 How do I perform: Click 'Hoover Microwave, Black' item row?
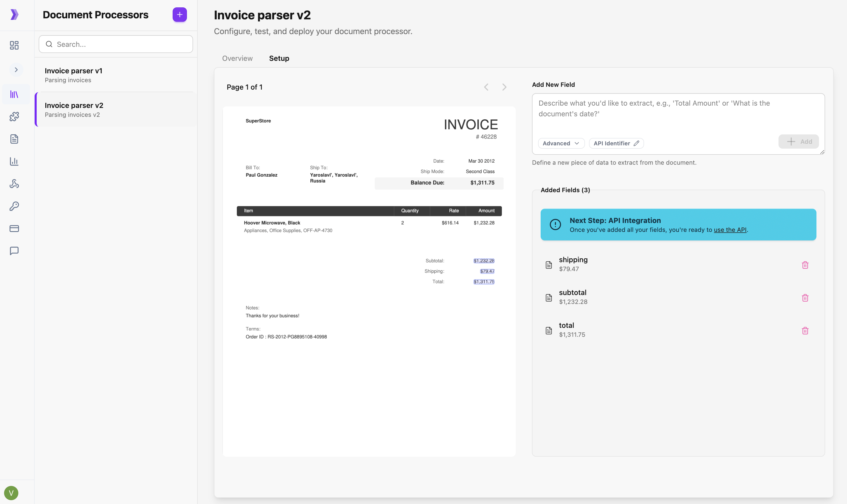pos(272,223)
